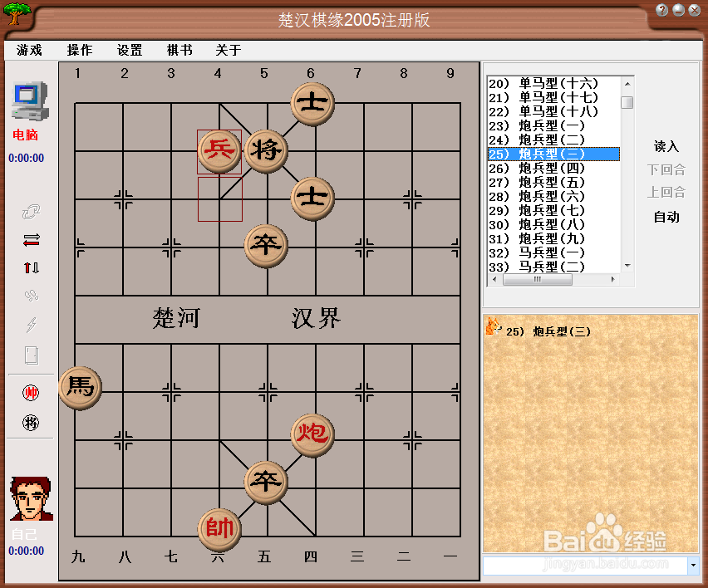Click the 下回合 button
Screen dimensions: 708x588
pyautogui.click(x=666, y=169)
